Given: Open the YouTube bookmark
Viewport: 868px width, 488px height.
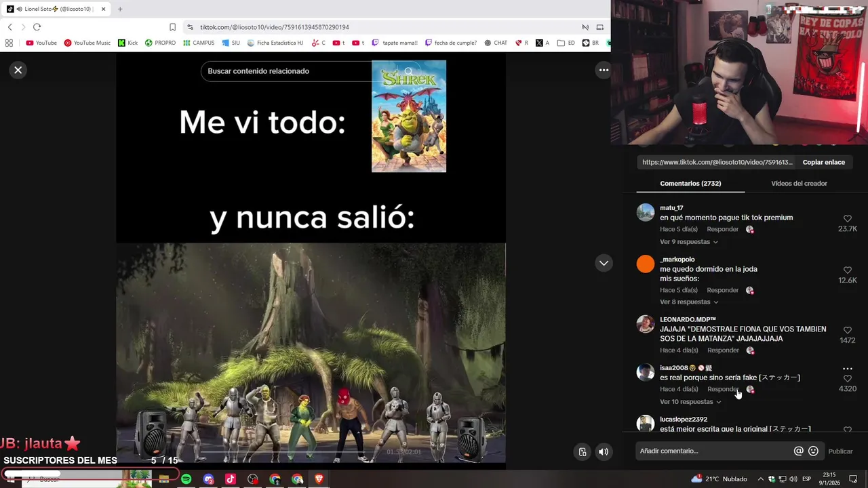Looking at the screenshot, I should click(41, 43).
